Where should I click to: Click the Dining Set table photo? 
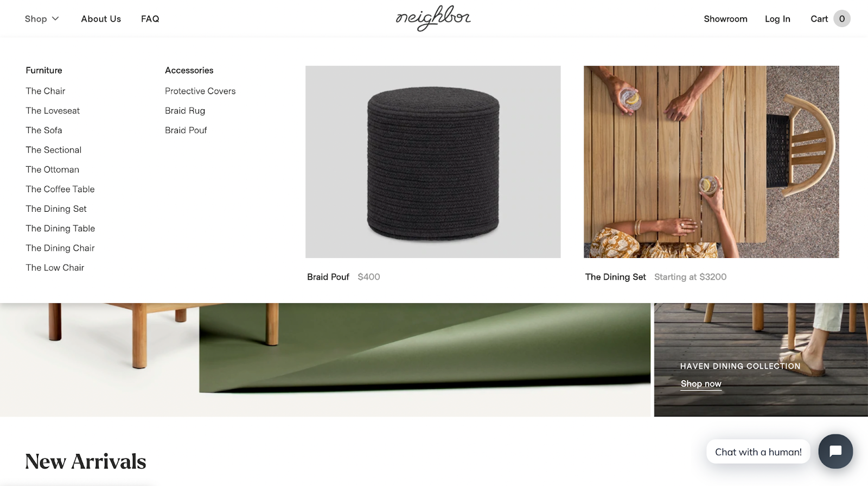point(711,162)
